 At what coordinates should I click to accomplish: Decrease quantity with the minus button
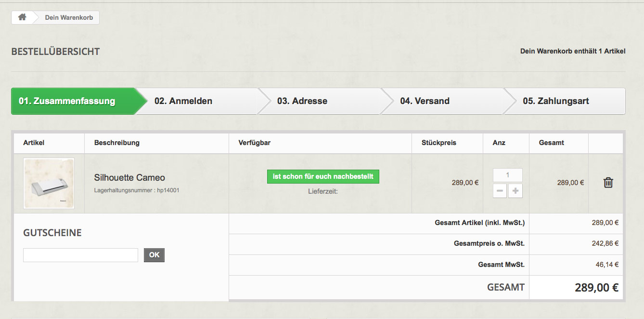[500, 191]
